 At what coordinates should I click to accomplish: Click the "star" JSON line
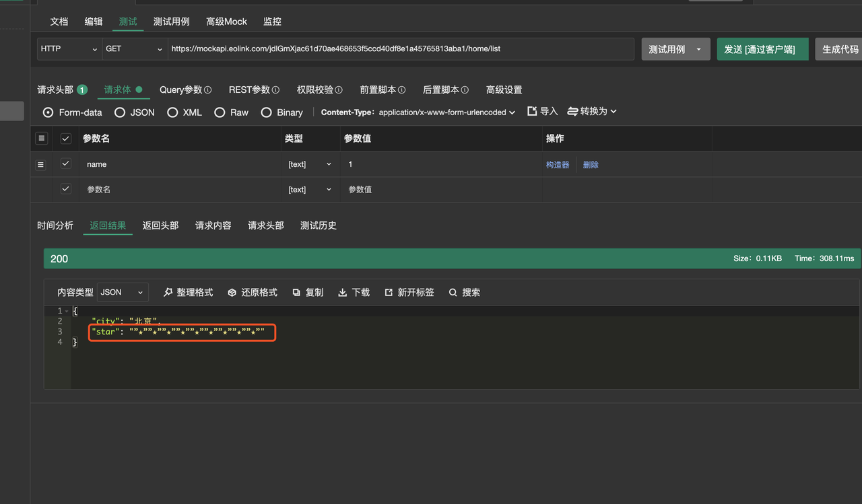pyautogui.click(x=178, y=332)
